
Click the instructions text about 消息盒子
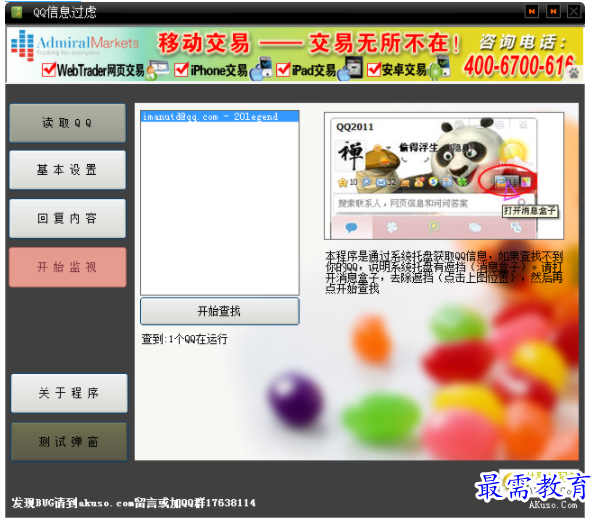point(444,272)
